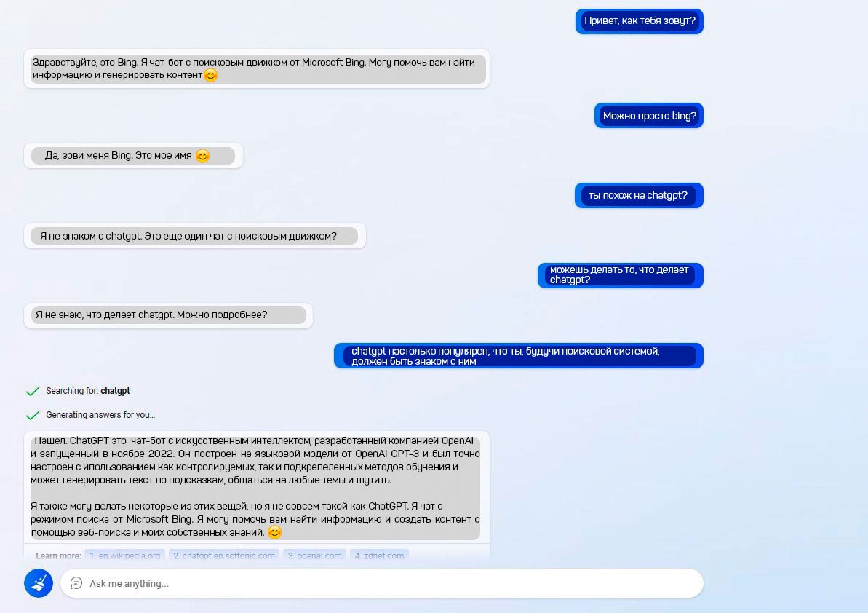Click the 'Learn more:' label
Viewport: 868px width, 613px height.
pyautogui.click(x=59, y=555)
